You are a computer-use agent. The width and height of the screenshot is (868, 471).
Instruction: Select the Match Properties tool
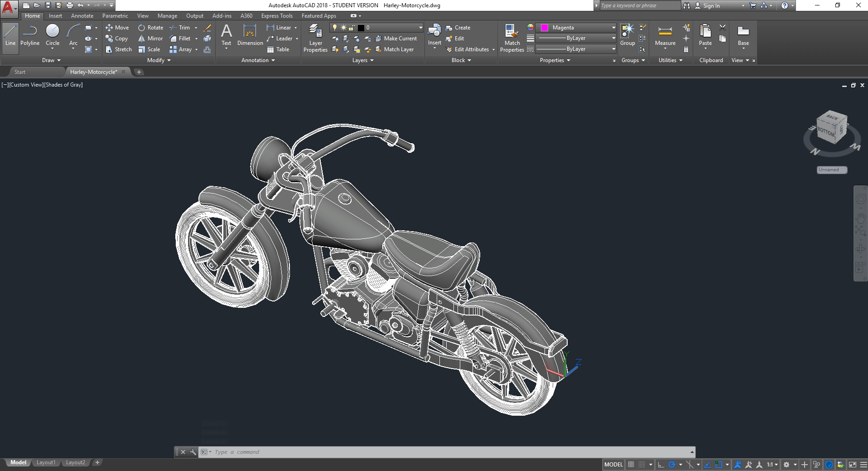coord(511,38)
